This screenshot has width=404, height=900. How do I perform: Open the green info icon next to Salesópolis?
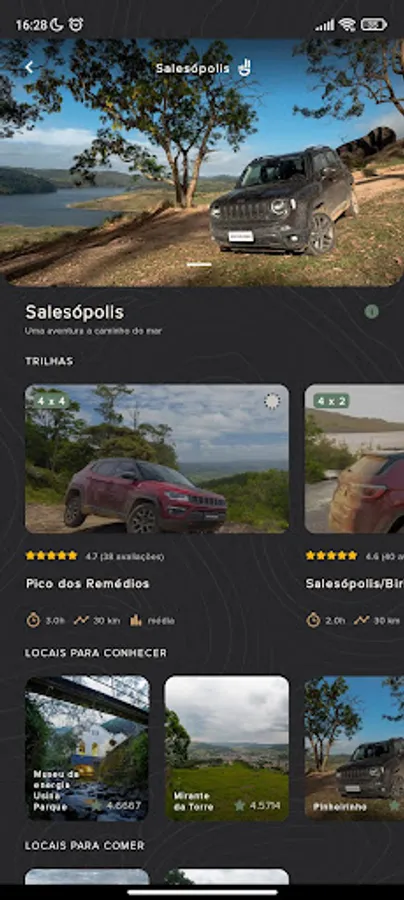[372, 312]
